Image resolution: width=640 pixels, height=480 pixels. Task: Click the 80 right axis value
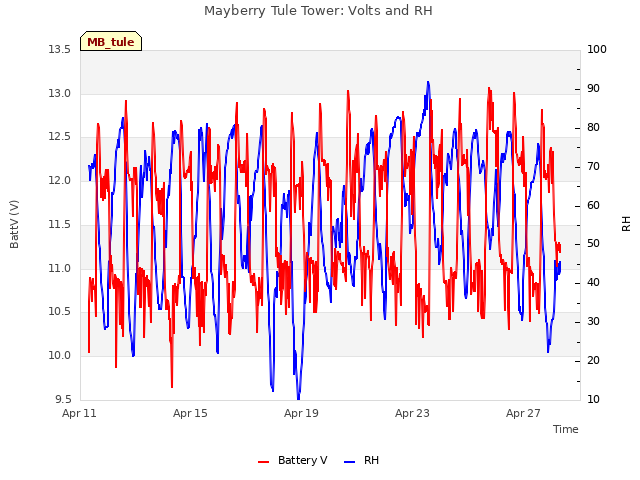click(x=593, y=127)
